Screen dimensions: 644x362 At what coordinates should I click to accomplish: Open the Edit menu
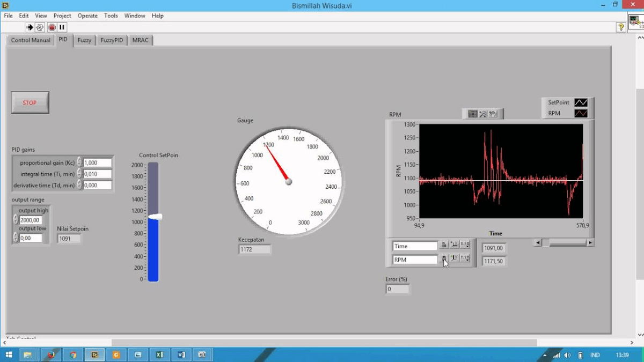point(24,16)
